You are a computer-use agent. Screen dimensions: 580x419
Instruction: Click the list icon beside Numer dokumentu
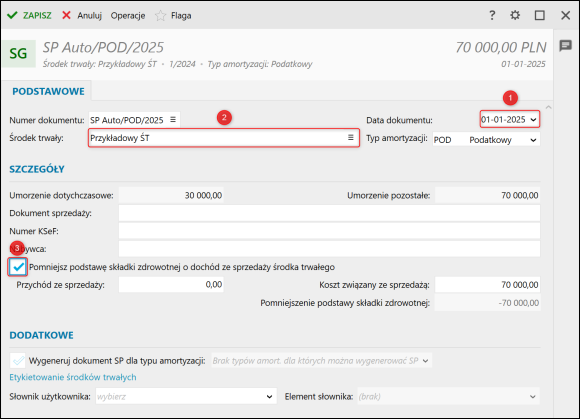point(173,119)
